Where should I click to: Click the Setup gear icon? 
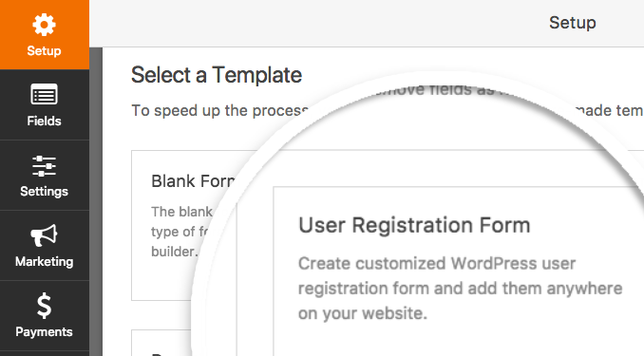point(44,25)
